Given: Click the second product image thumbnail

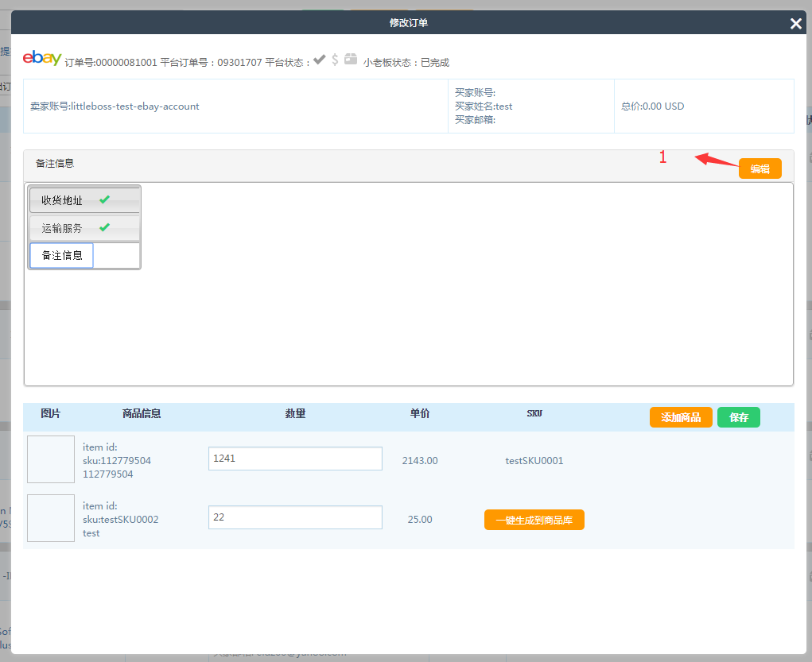Looking at the screenshot, I should tap(51, 518).
